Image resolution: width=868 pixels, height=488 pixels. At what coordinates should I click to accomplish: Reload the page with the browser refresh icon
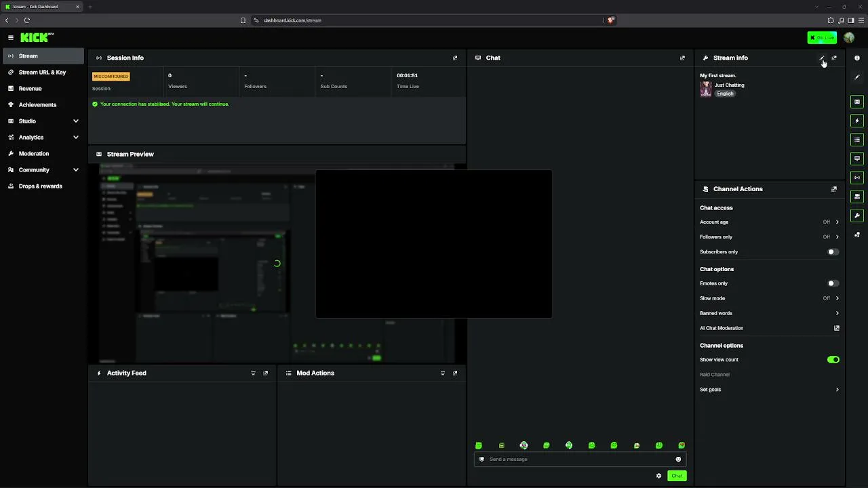pyautogui.click(x=27, y=20)
